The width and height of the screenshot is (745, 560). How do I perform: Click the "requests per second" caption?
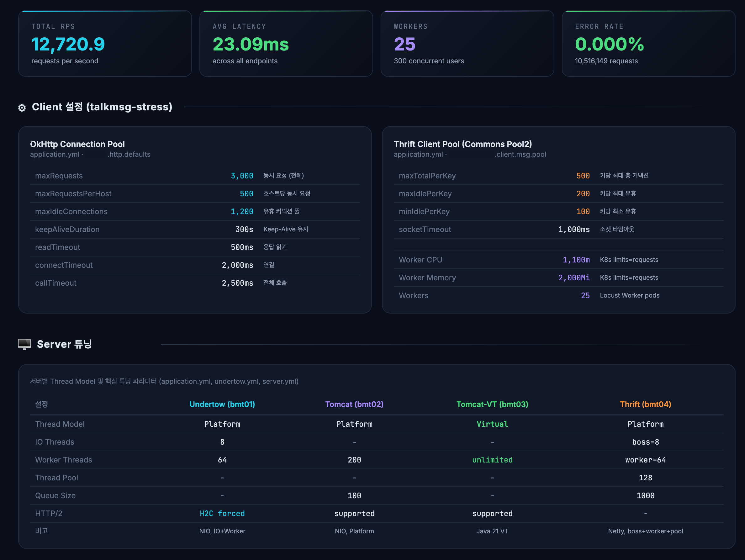click(x=65, y=61)
